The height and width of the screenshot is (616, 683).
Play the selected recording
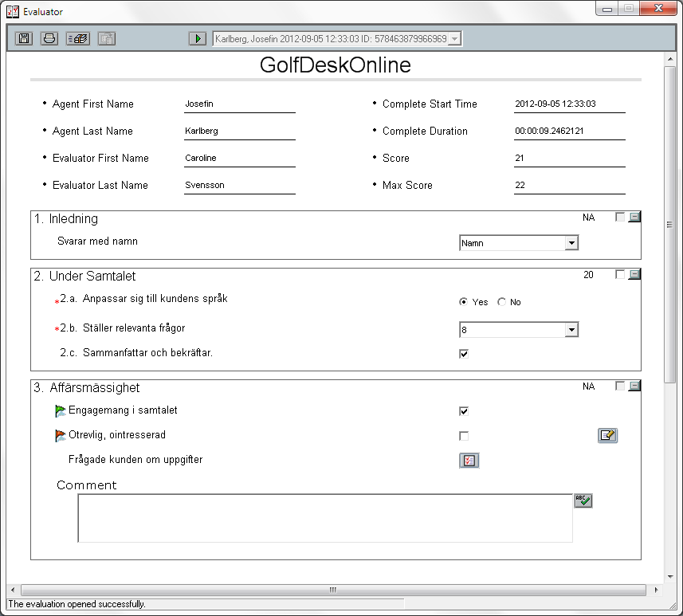198,38
